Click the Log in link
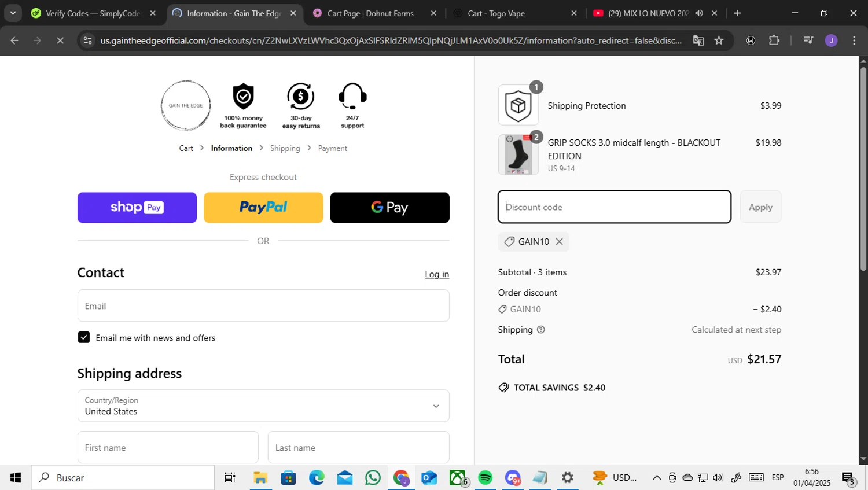Image resolution: width=868 pixels, height=490 pixels. click(x=437, y=274)
